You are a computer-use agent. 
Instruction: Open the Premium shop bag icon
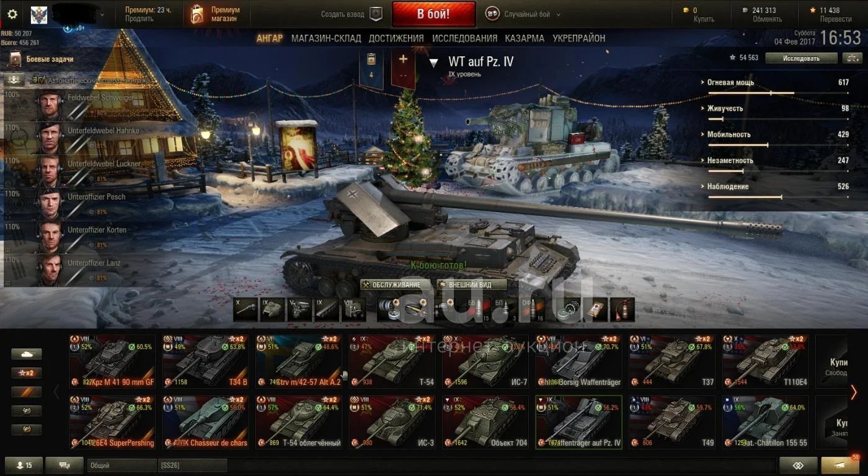coord(197,14)
